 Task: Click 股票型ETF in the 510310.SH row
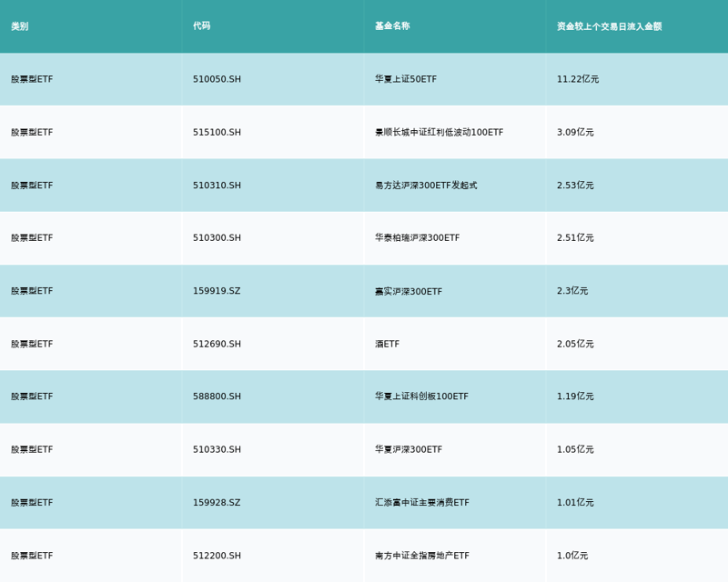32,186
